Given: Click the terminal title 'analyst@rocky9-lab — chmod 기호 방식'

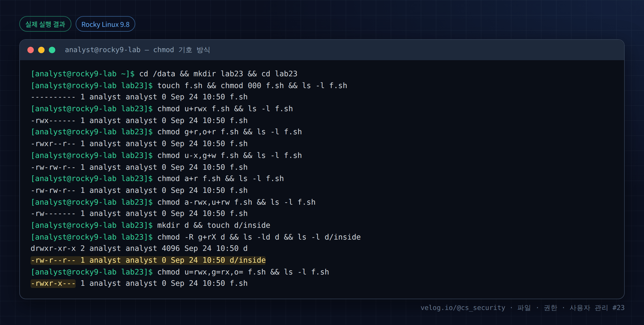Looking at the screenshot, I should pyautogui.click(x=137, y=50).
